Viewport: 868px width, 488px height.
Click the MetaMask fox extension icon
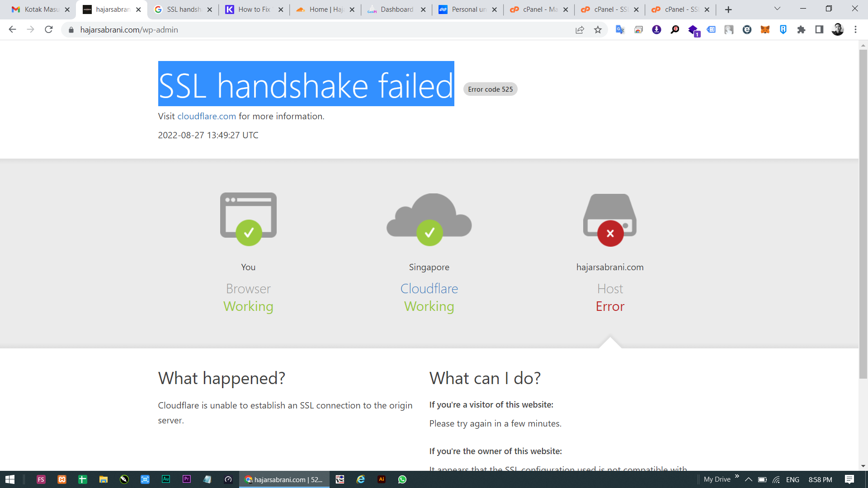coord(765,30)
